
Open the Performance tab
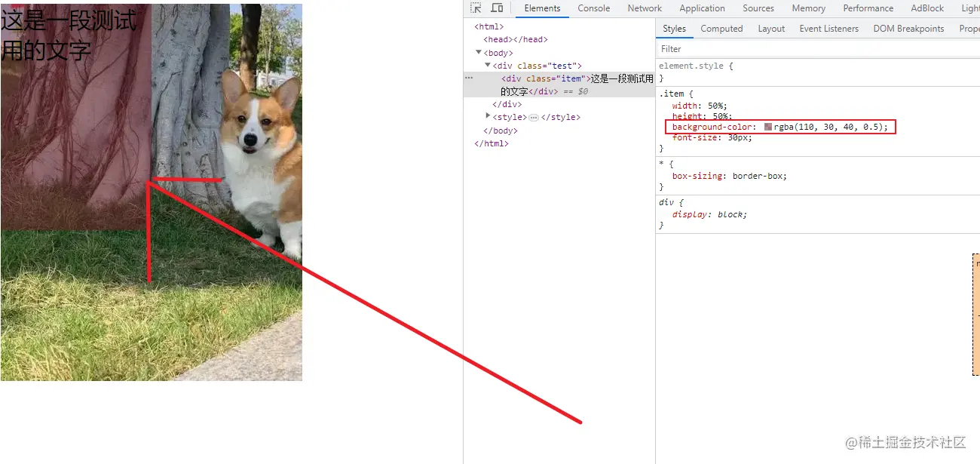click(x=868, y=8)
